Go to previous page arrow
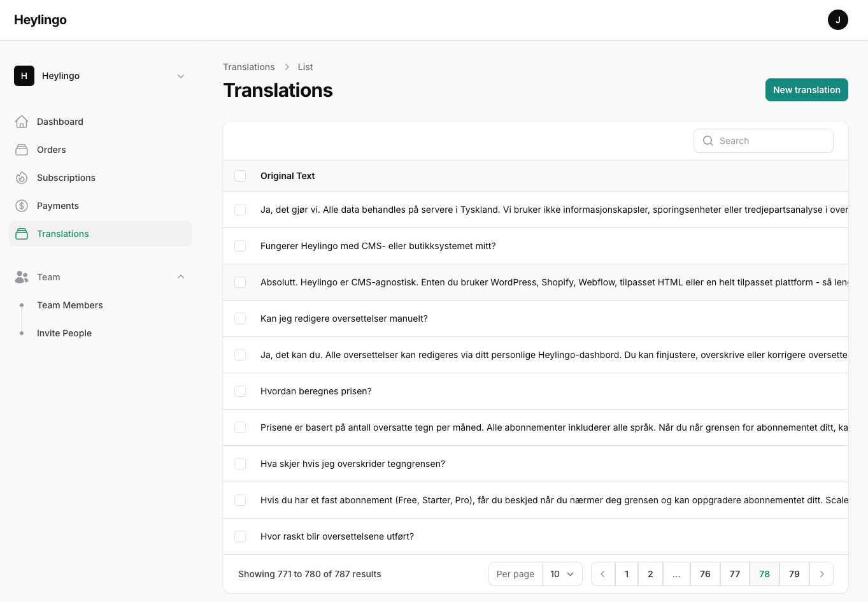Screen dimensions: 868x602 click(x=603, y=574)
